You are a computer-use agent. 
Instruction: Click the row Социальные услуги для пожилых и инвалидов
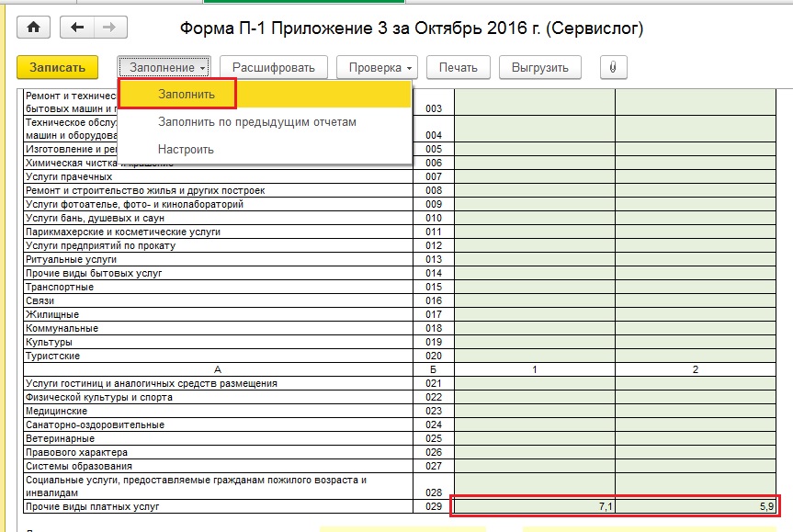pyautogui.click(x=218, y=486)
